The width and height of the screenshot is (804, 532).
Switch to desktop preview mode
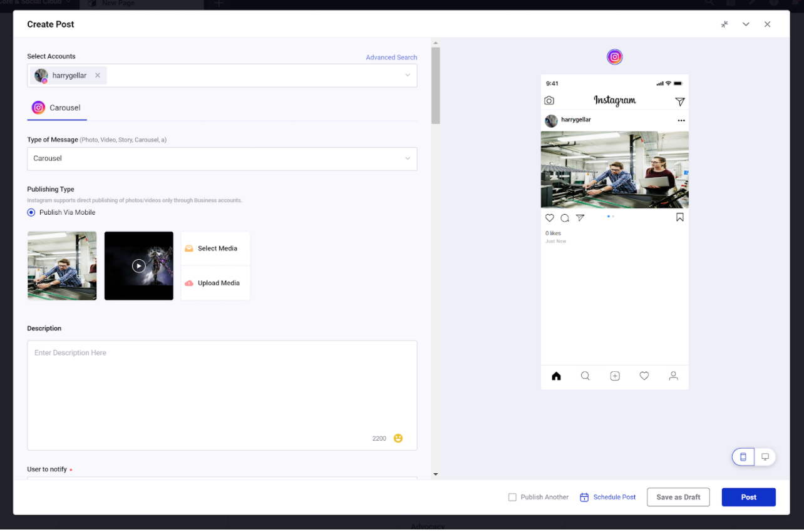pyautogui.click(x=765, y=457)
